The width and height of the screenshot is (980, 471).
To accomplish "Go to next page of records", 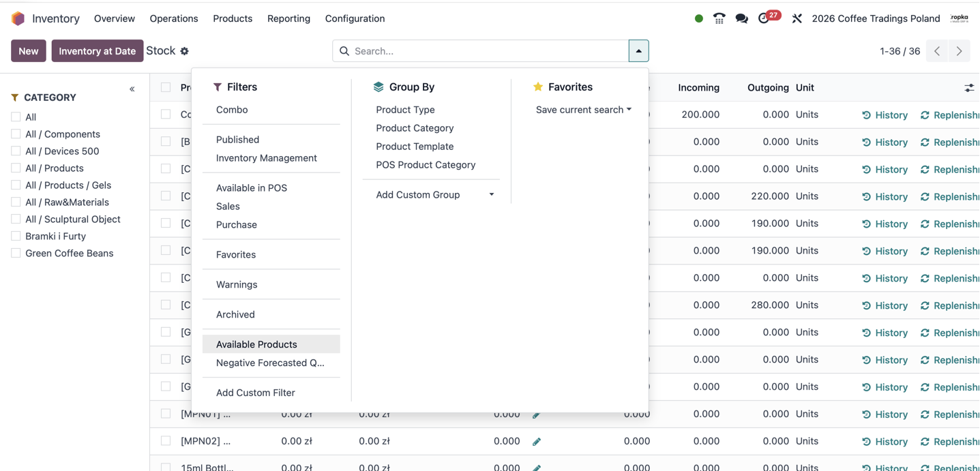I will (x=959, y=51).
